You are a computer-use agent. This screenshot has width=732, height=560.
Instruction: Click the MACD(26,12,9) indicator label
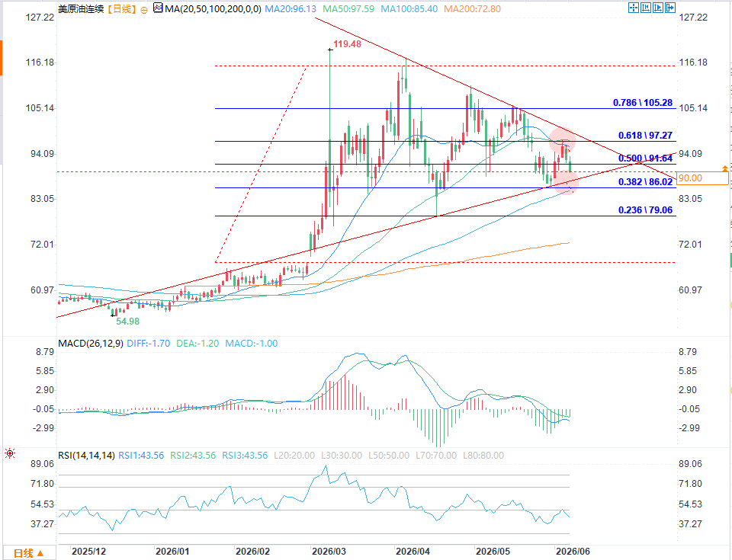click(x=91, y=344)
